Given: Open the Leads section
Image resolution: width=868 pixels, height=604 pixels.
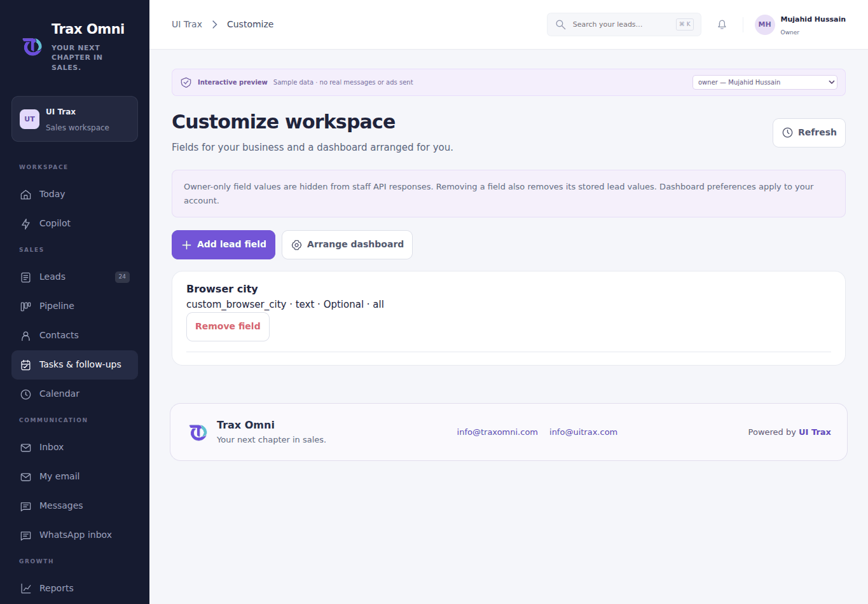Looking at the screenshot, I should click(74, 277).
